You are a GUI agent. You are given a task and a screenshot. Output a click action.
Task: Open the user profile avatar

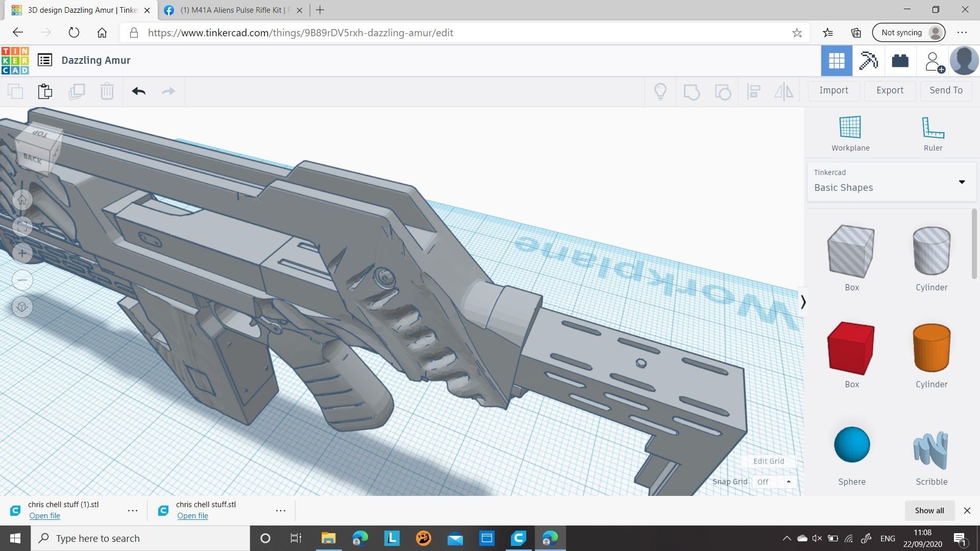(964, 60)
